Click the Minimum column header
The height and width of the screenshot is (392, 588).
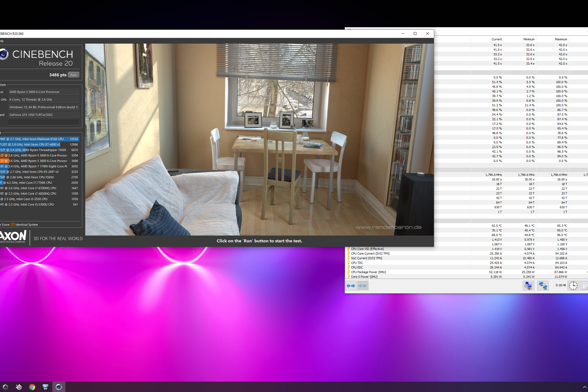[529, 39]
